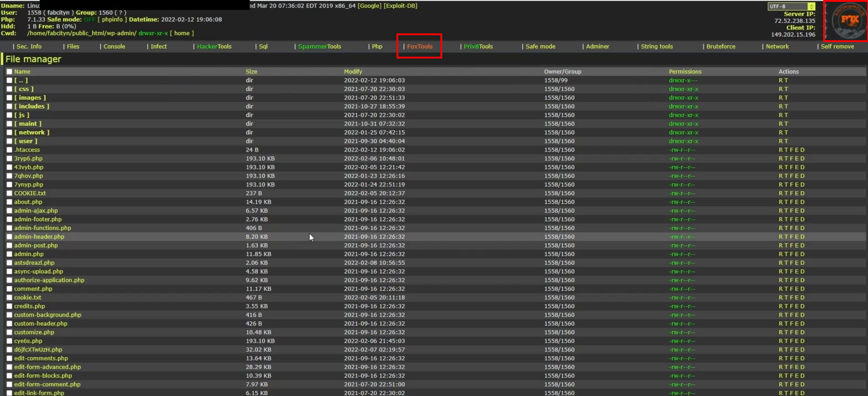
Task: Check the box for css folder
Action: click(x=9, y=89)
